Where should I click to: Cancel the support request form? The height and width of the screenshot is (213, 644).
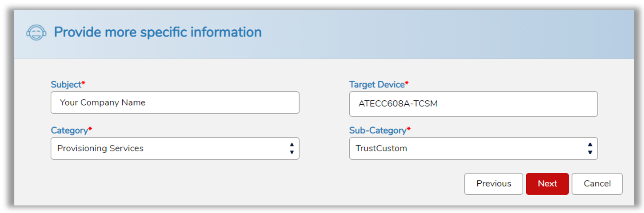click(597, 184)
